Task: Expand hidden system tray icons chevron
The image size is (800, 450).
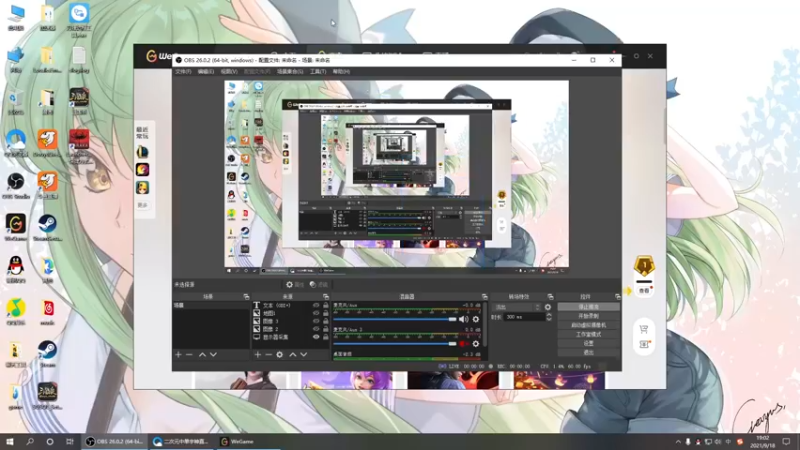Action: pyautogui.click(x=678, y=442)
